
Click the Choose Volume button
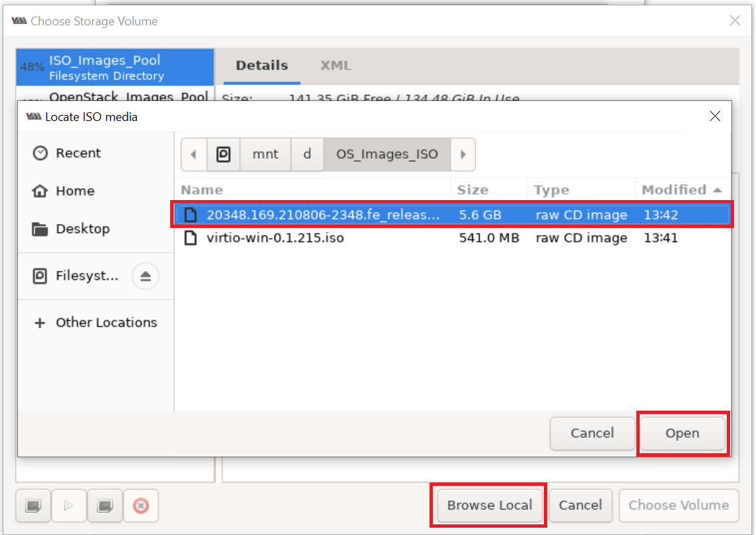click(679, 505)
